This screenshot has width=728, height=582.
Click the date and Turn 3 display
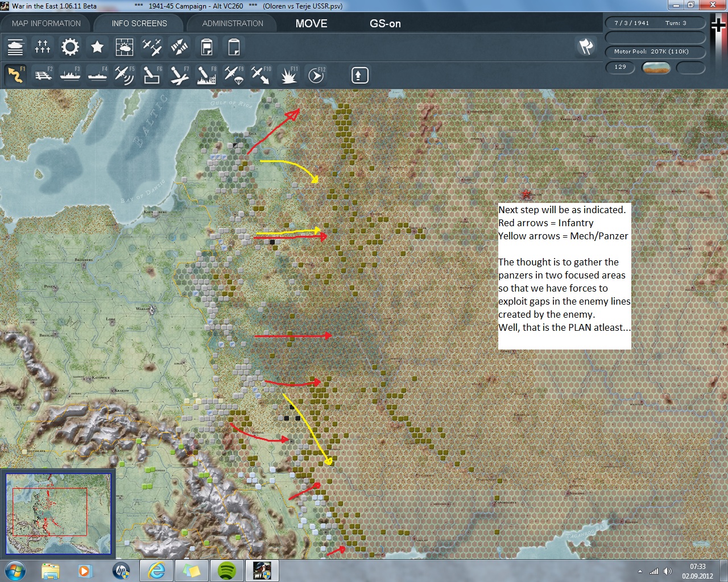(x=655, y=23)
